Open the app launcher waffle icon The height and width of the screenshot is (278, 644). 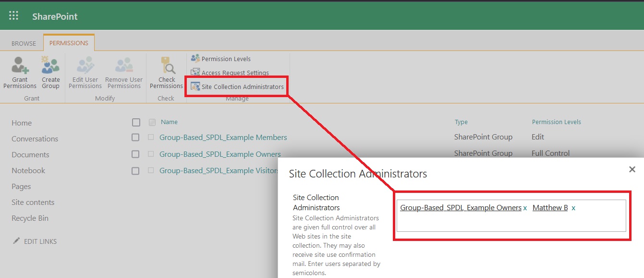[x=14, y=16]
